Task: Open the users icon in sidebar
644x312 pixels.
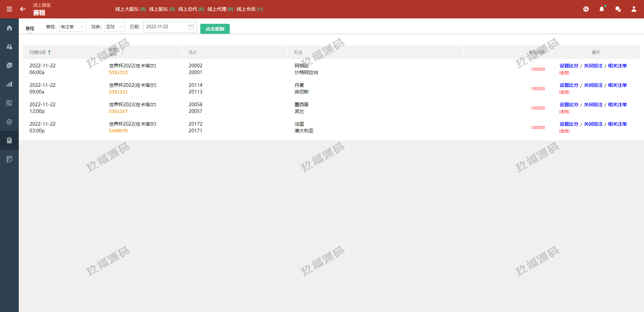Action: pos(9,47)
